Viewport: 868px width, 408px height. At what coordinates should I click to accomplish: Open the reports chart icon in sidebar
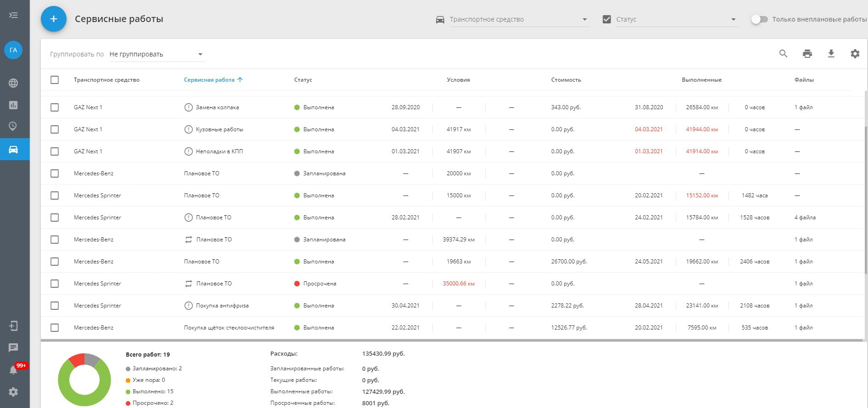click(13, 105)
